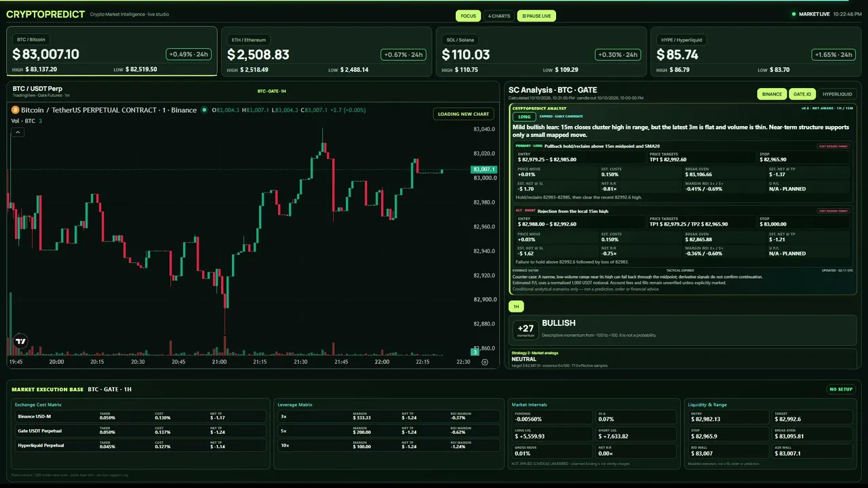Click Cost Exceeds Target tag on primary long
This screenshot has height=488, width=868.
tap(833, 146)
